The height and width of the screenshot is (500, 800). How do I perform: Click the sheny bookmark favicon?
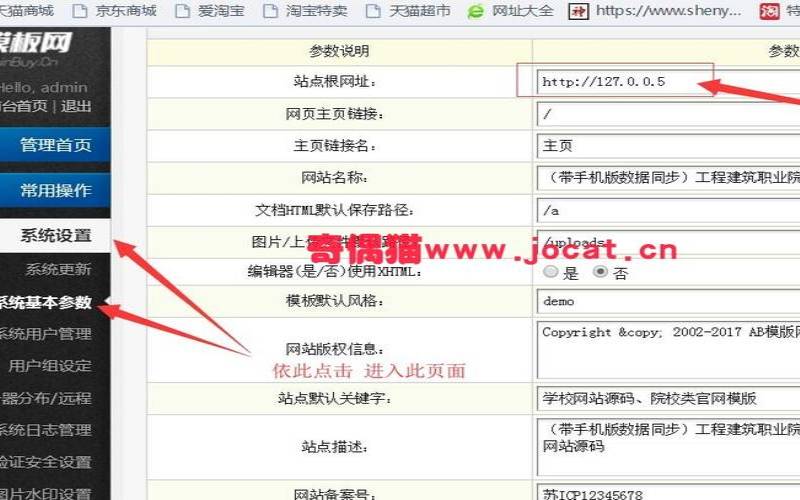pyautogui.click(x=579, y=11)
